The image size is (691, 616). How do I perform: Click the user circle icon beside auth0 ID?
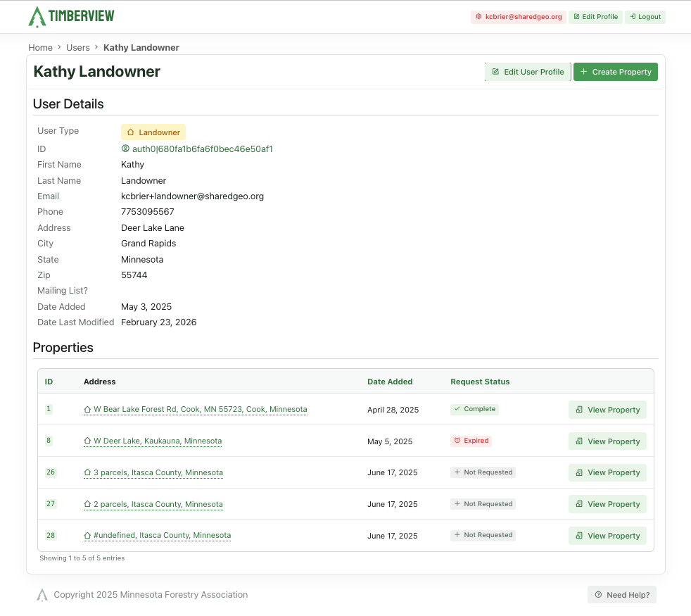125,149
